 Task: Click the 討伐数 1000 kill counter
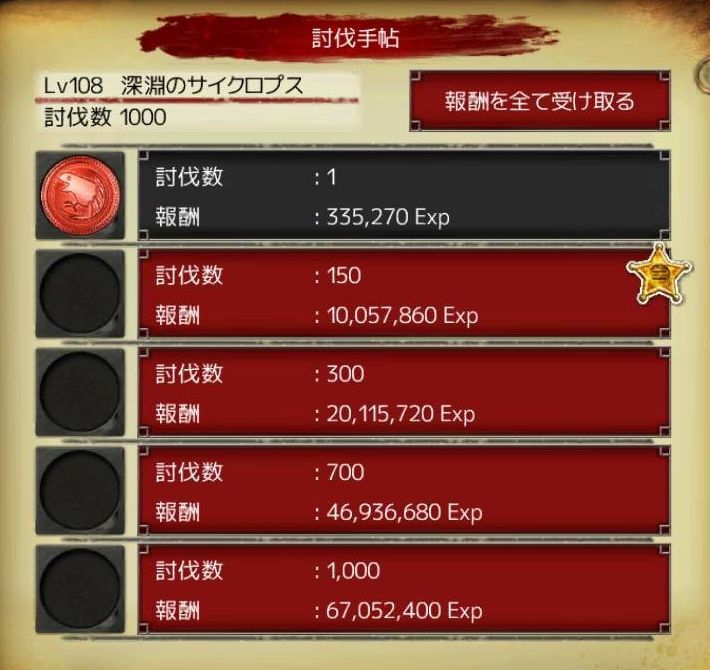pos(105,117)
